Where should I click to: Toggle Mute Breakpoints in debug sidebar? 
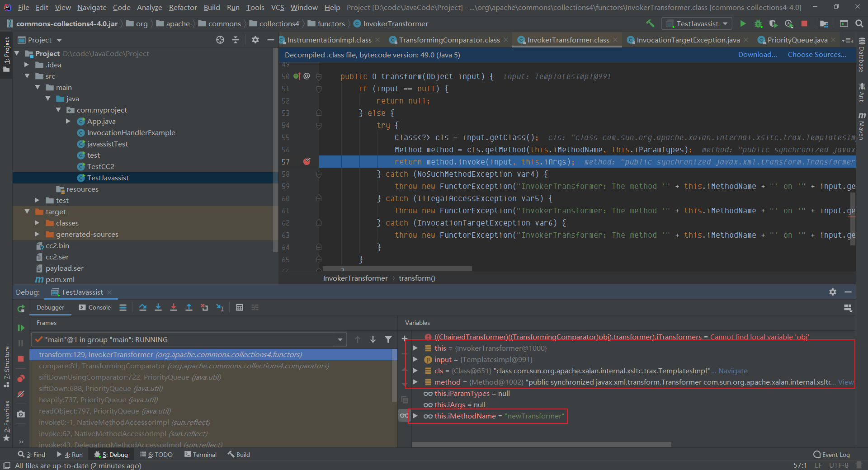click(x=21, y=394)
